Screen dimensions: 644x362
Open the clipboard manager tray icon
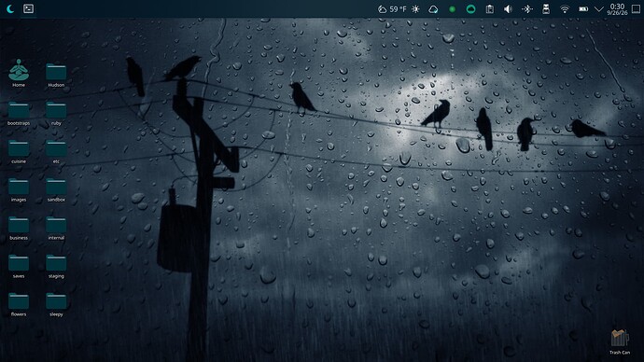tap(490, 9)
